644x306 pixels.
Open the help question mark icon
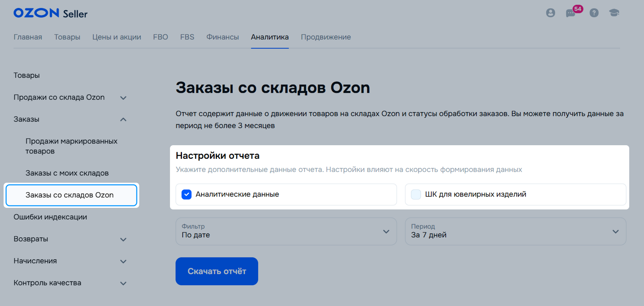coord(594,13)
